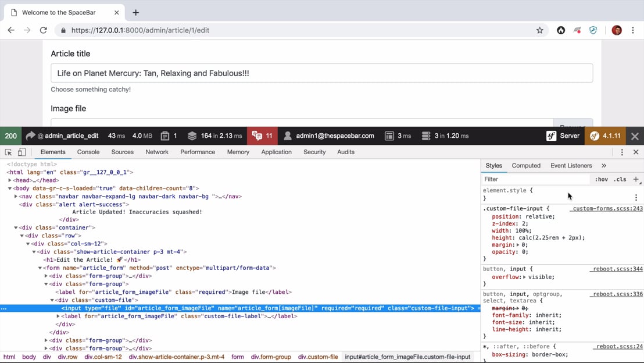Viewport: 644px width, 363px height.
Task: Switch to the Console tab
Action: [88, 152]
